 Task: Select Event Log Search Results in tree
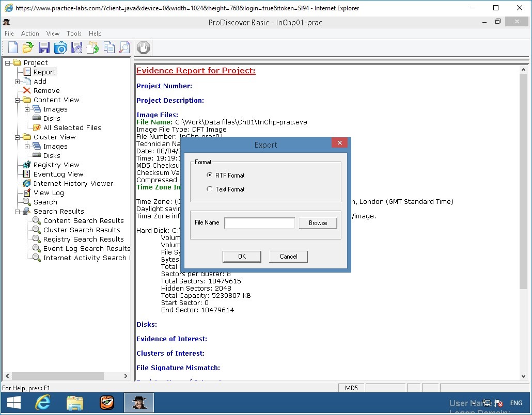[x=87, y=248]
